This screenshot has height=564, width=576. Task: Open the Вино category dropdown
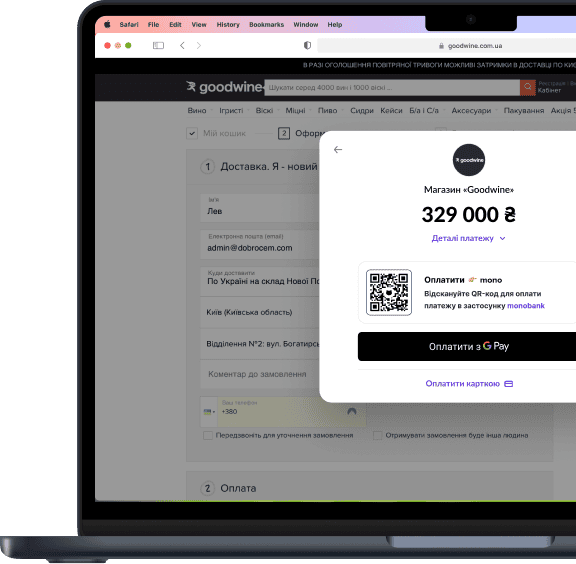pyautogui.click(x=197, y=111)
